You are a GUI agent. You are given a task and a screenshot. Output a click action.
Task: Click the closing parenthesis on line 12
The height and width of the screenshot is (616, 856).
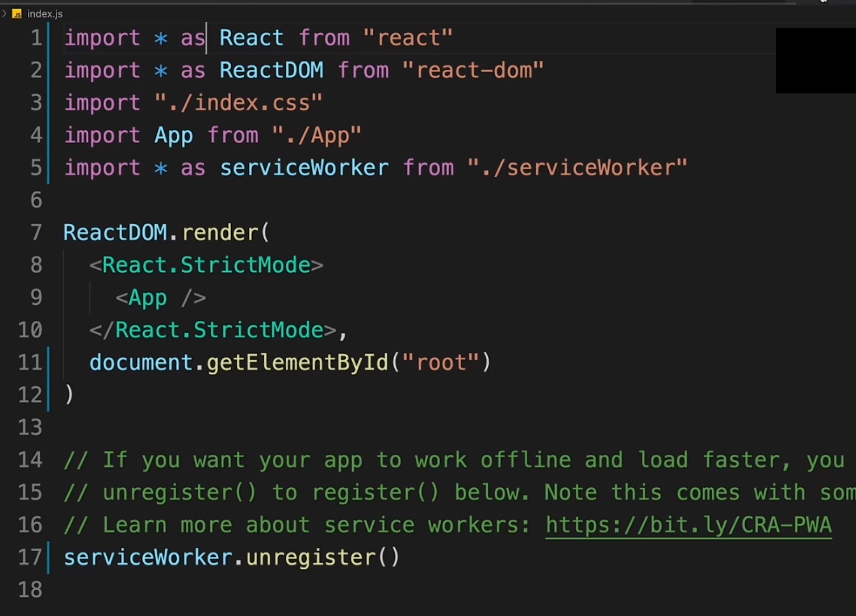point(69,395)
